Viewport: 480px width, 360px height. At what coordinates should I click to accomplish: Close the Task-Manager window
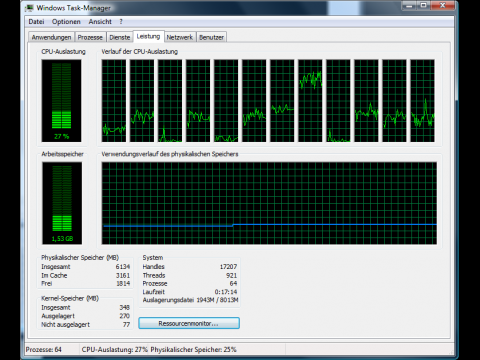pyautogui.click(x=443, y=5)
